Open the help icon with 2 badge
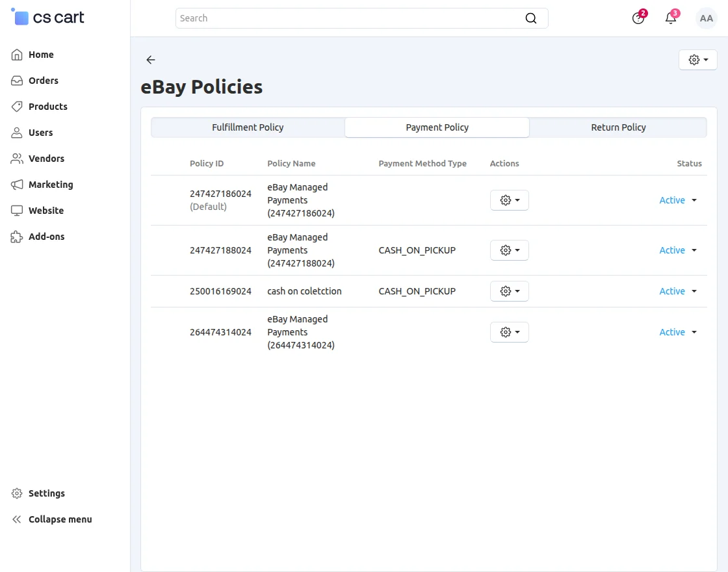Screen dimensions: 728x572 click(638, 18)
